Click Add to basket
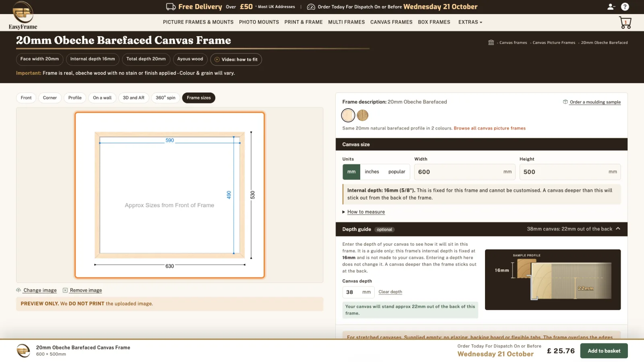Viewport: 644px width, 362px height. tap(604, 351)
